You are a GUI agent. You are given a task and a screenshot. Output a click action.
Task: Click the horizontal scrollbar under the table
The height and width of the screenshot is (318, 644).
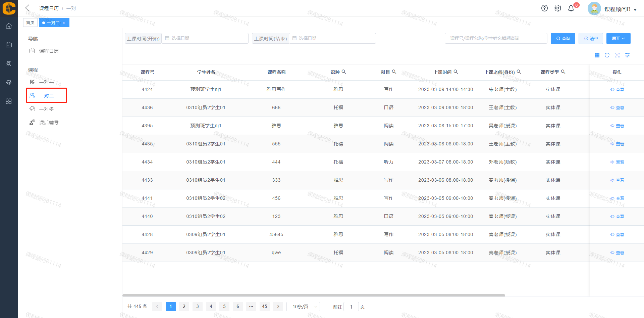coord(314,296)
